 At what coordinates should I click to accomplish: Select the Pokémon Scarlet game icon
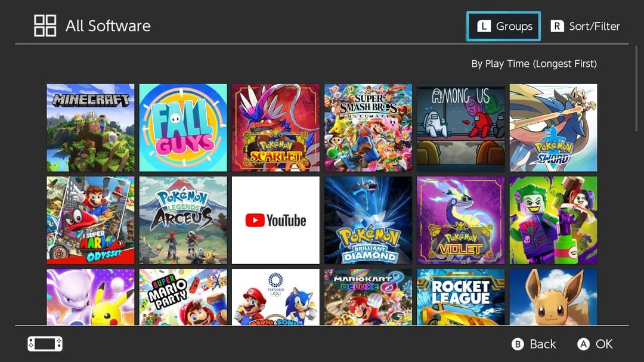click(x=275, y=128)
